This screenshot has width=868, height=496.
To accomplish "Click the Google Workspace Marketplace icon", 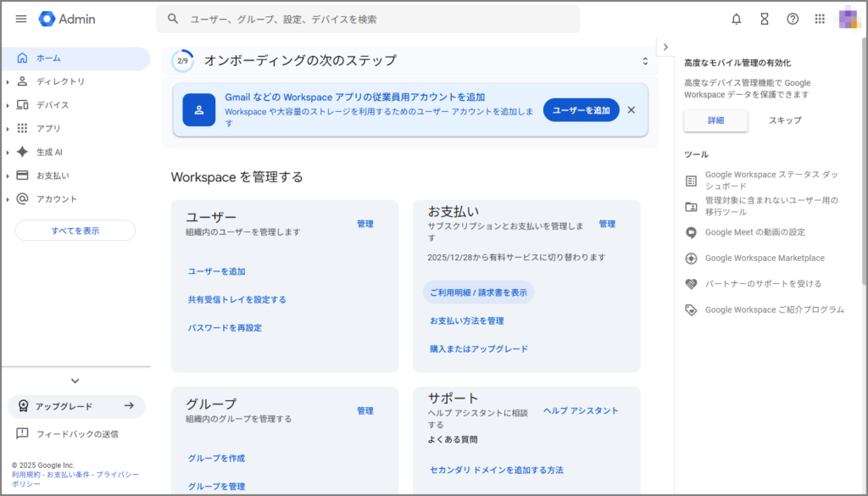I will pos(691,258).
